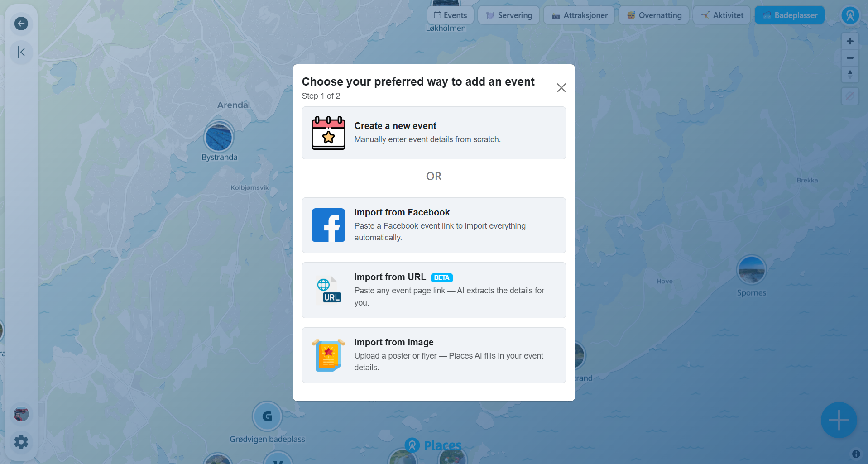Zoom in the map with plus
The height and width of the screenshot is (464, 868).
(850, 41)
